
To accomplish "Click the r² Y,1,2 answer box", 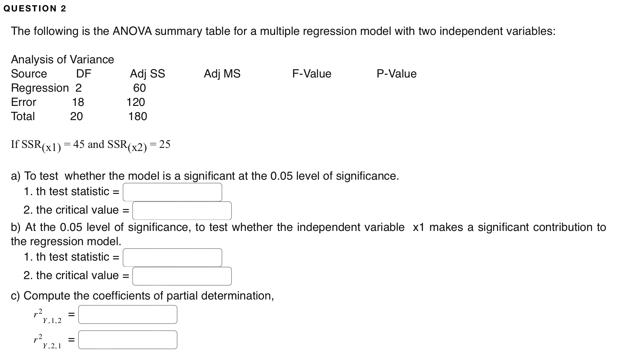I will tap(128, 315).
